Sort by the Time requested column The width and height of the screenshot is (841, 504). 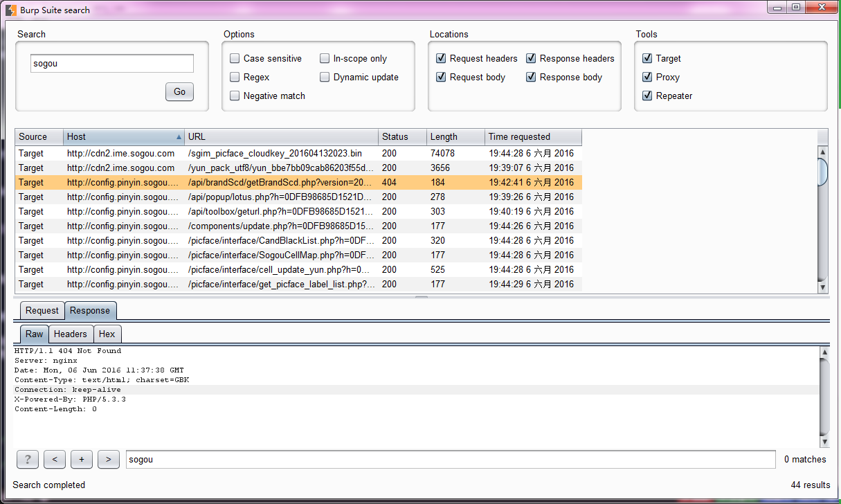(532, 137)
